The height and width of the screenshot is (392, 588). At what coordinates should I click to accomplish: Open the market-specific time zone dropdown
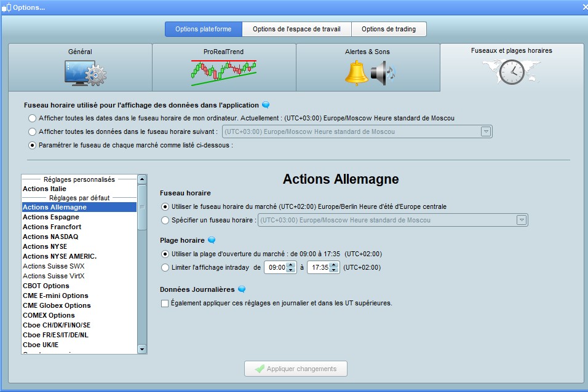[521, 220]
